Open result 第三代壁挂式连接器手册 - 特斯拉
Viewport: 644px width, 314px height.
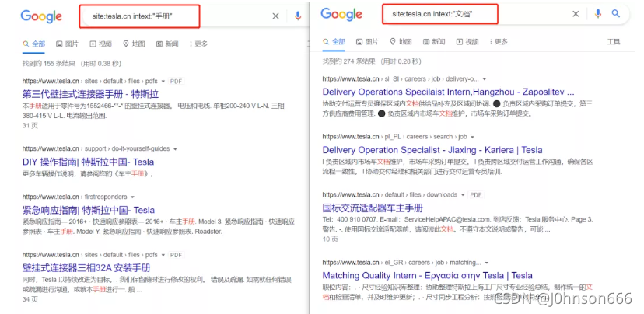point(90,94)
